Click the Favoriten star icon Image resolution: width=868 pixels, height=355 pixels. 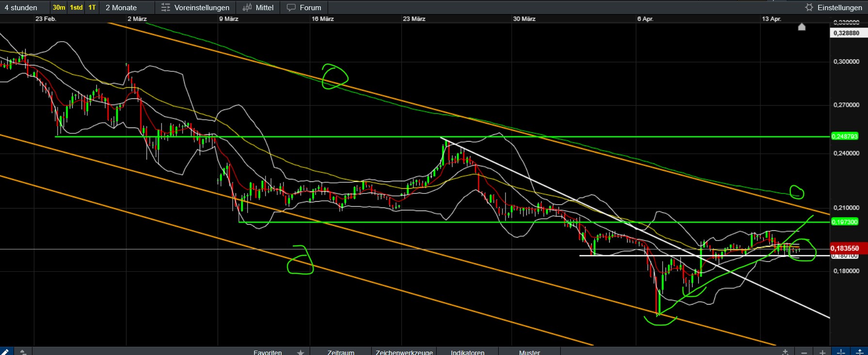pyautogui.click(x=300, y=352)
